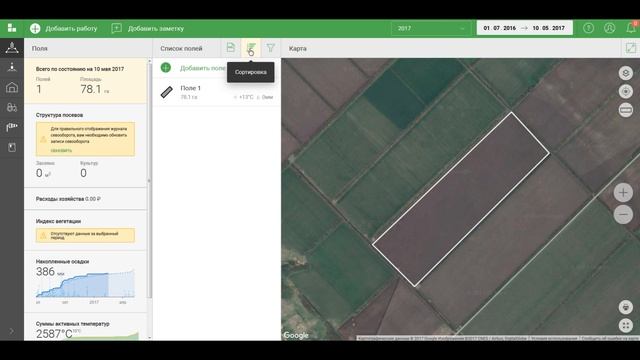
Task: Click the accumulated precipitation chart
Action: 85,284
